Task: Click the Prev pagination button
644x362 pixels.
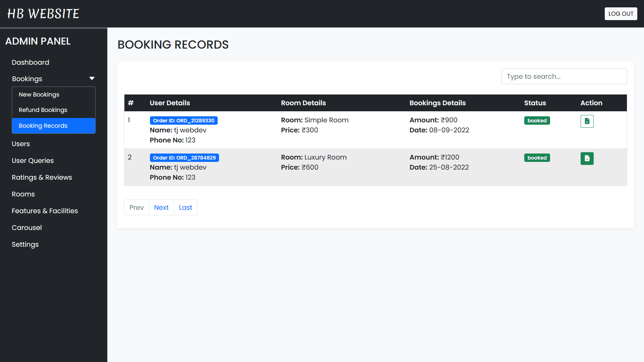Action: [137, 207]
